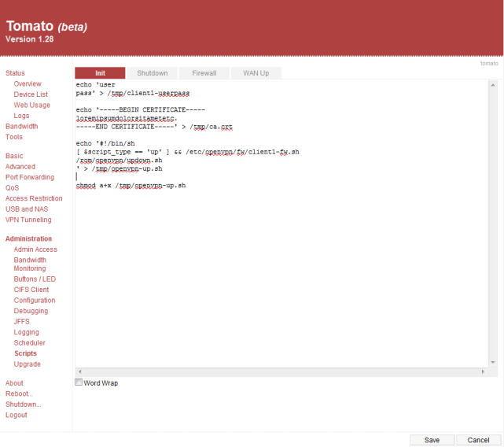Screen dimensions: 504x447
Task: Open the top-level Bandwidth section
Action: [x=21, y=126]
